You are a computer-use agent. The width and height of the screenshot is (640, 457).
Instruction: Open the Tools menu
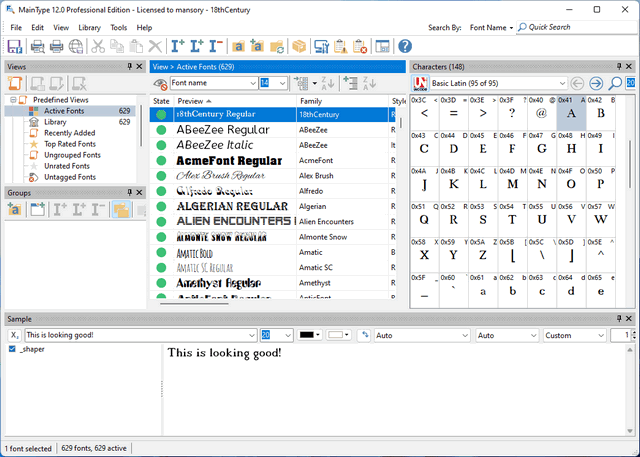[x=119, y=27]
